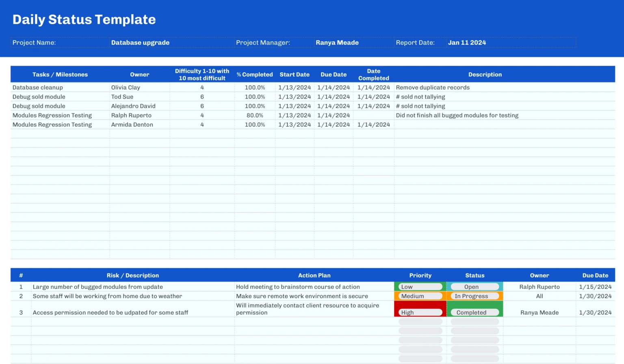Click owner Olivia Clay's cell
Image resolution: width=624 pixels, height=364 pixels.
[126, 87]
